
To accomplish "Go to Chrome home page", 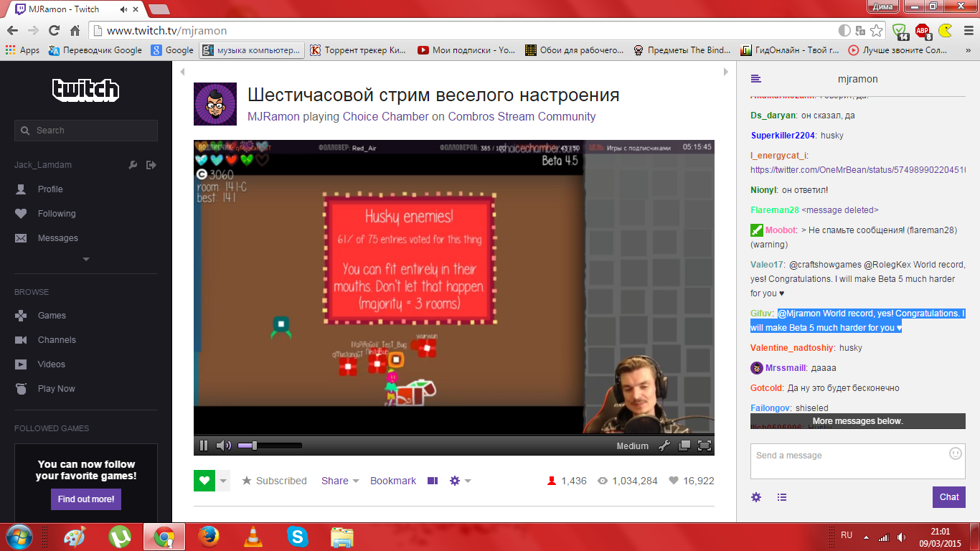I will (75, 31).
